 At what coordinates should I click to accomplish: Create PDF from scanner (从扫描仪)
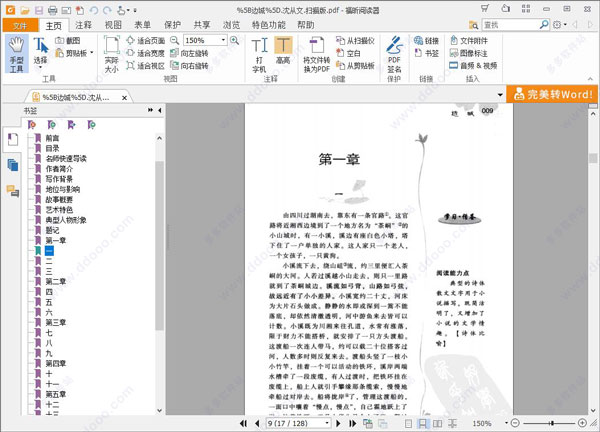pos(355,41)
